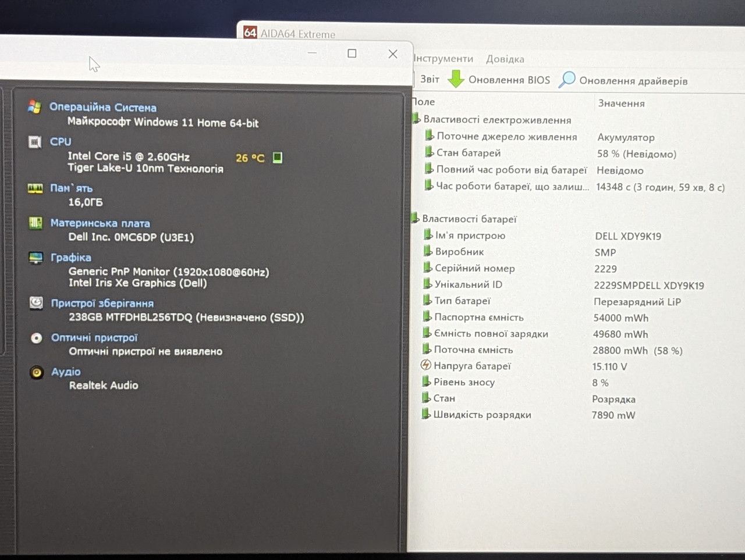The image size is (745, 560).
Task: Click the text Майкрософт Windows 11 Home 64-bit
Action: [163, 122]
